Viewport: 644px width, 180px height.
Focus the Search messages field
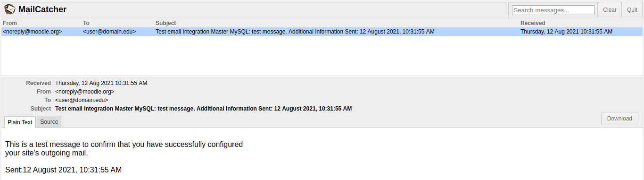553,10
